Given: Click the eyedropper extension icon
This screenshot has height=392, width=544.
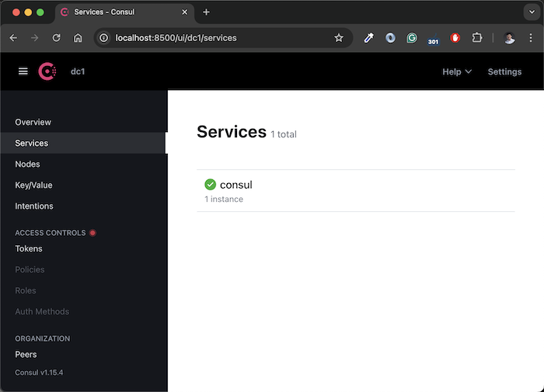Looking at the screenshot, I should coord(368,38).
